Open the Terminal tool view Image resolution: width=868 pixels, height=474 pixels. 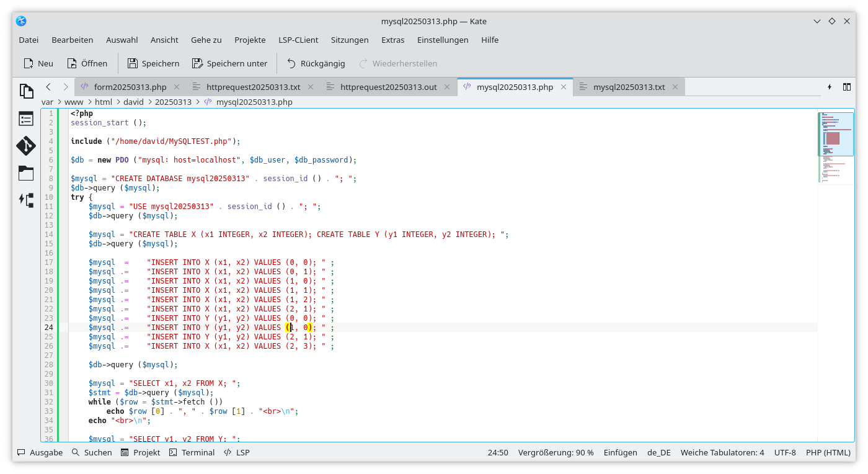click(x=192, y=452)
